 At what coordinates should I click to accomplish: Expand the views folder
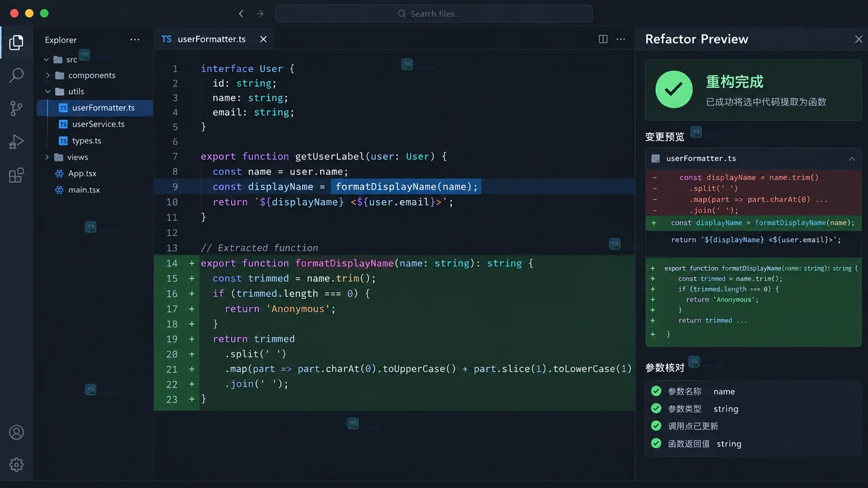click(48, 157)
